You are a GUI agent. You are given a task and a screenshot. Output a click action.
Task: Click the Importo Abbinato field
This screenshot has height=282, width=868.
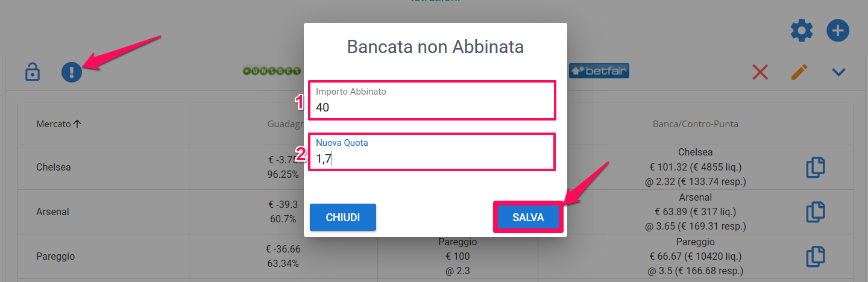[432, 101]
